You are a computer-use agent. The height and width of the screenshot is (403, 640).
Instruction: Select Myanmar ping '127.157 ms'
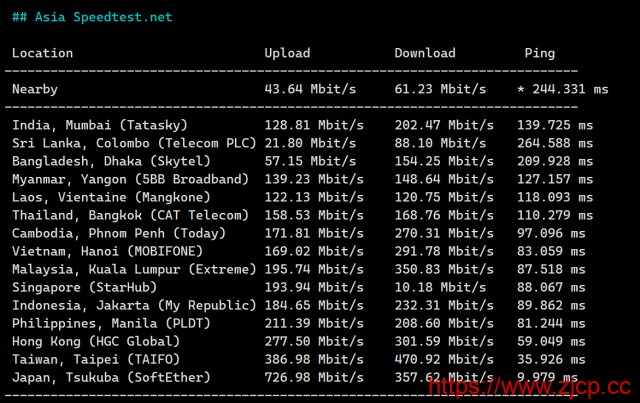[555, 179]
